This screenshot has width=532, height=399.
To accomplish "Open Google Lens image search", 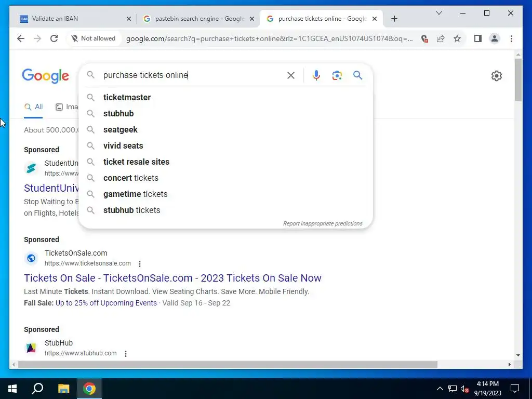I will (x=337, y=75).
